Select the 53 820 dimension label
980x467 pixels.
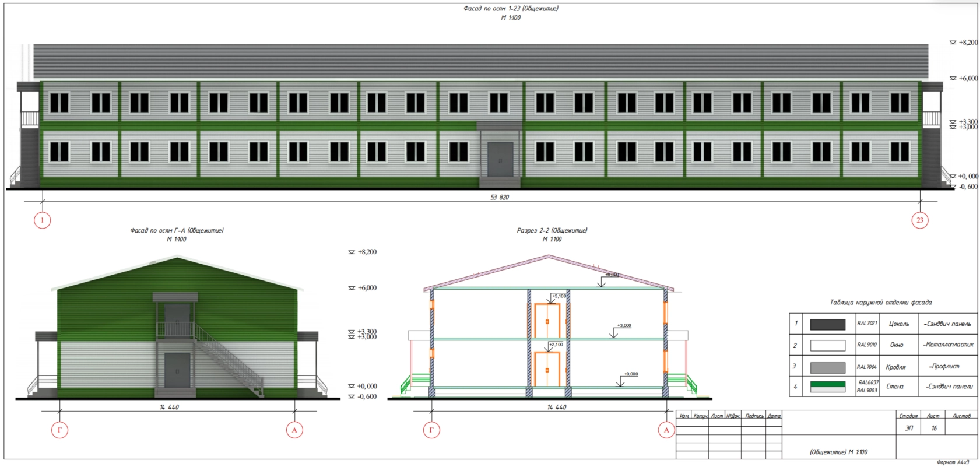click(x=500, y=197)
